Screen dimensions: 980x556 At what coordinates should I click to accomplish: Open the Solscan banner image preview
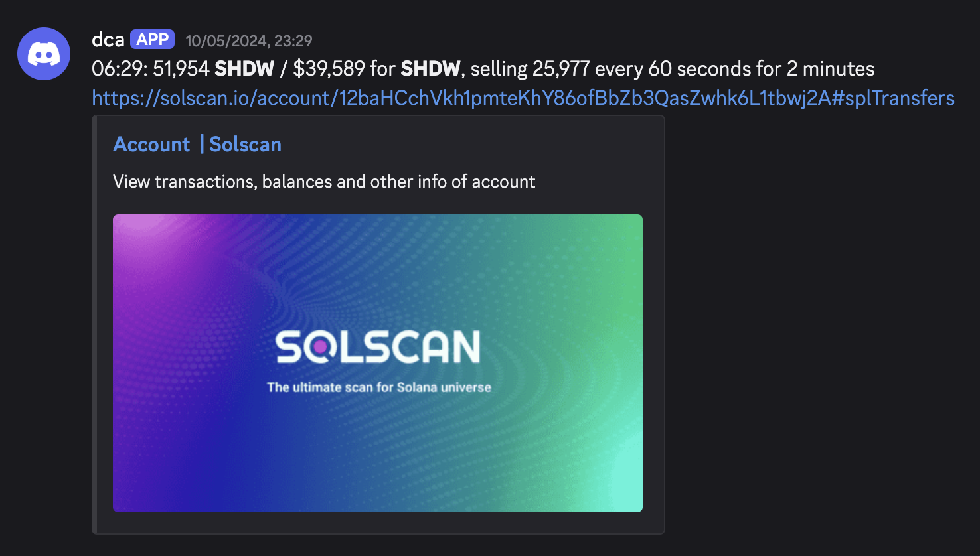click(x=377, y=362)
